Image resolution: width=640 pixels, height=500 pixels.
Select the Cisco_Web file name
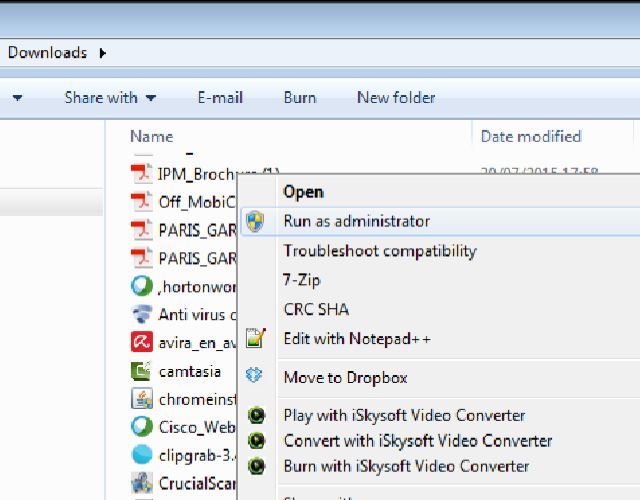pos(197,427)
